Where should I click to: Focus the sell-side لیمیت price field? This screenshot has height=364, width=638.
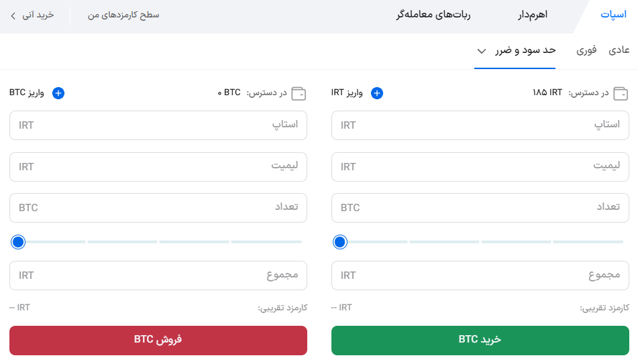pos(158,166)
